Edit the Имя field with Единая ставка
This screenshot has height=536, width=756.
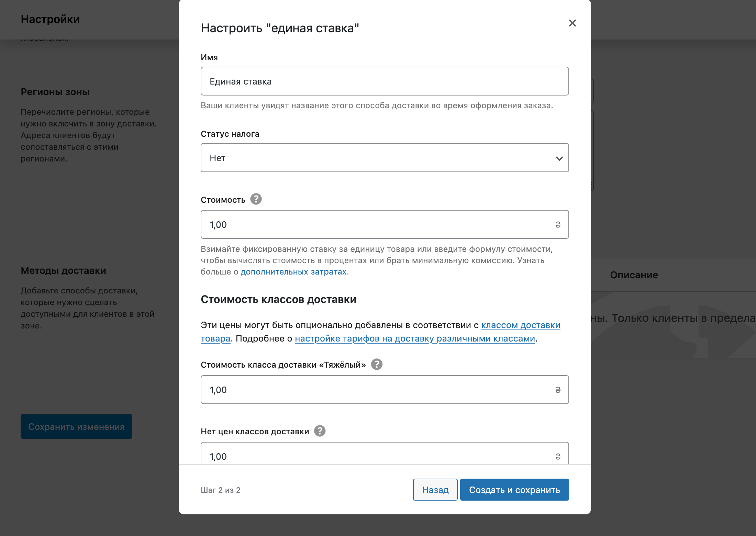coord(385,81)
